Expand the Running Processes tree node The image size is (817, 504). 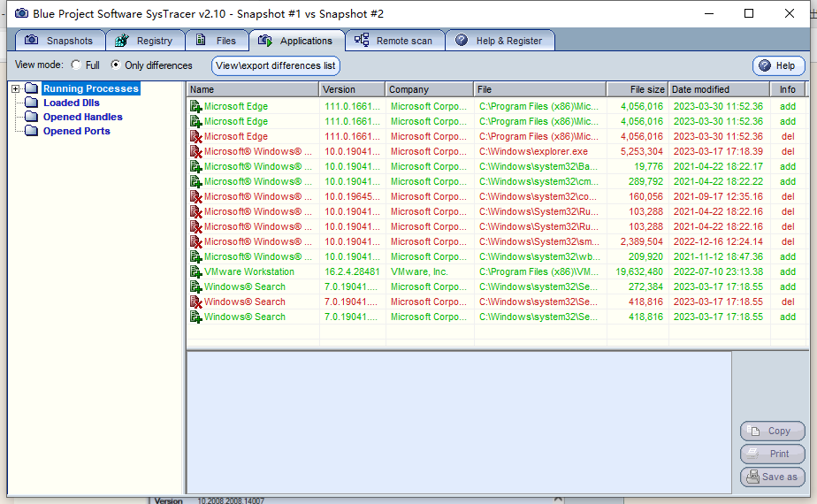(16, 88)
